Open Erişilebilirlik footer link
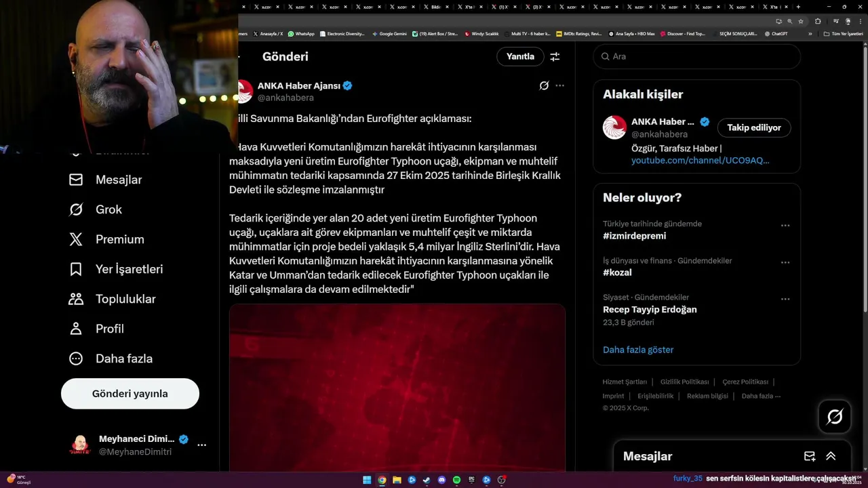 coord(655,396)
